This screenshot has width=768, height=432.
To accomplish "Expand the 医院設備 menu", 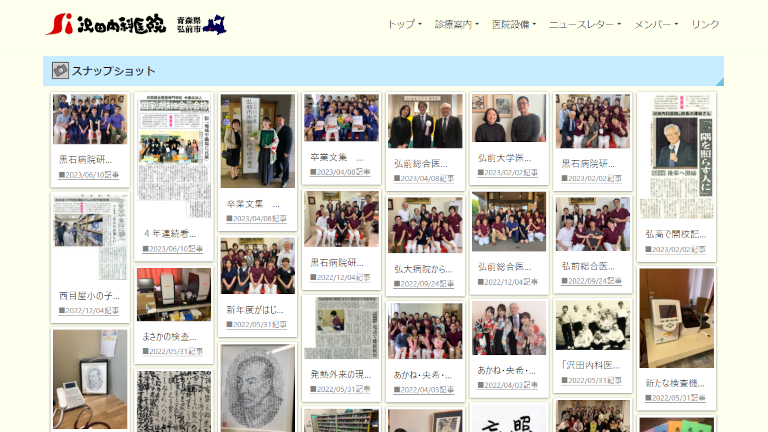I will pyautogui.click(x=514, y=24).
